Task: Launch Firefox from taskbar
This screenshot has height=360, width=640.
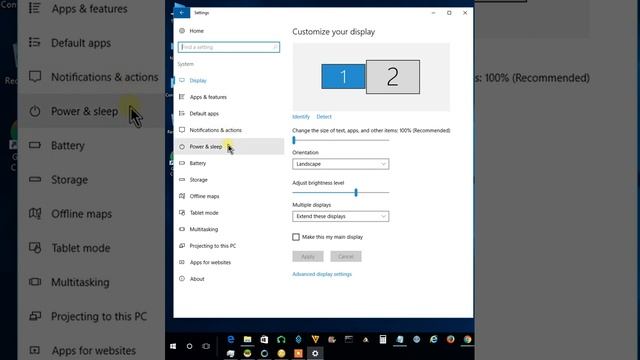Action: click(451, 339)
